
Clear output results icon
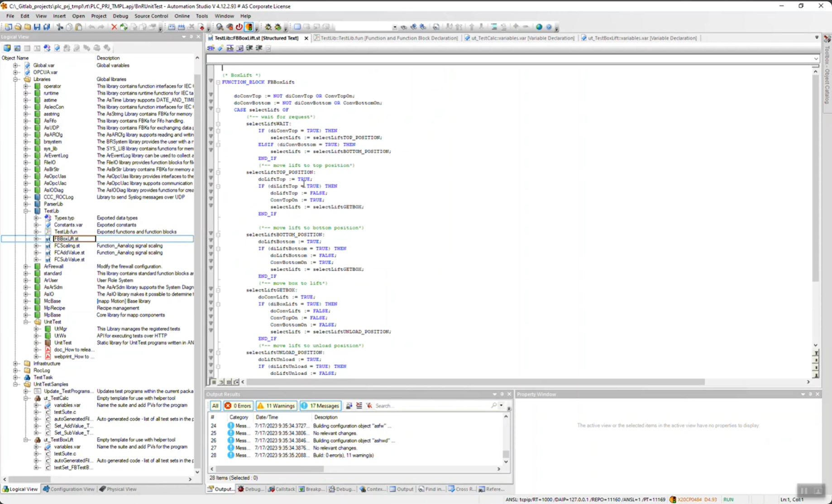point(369,406)
